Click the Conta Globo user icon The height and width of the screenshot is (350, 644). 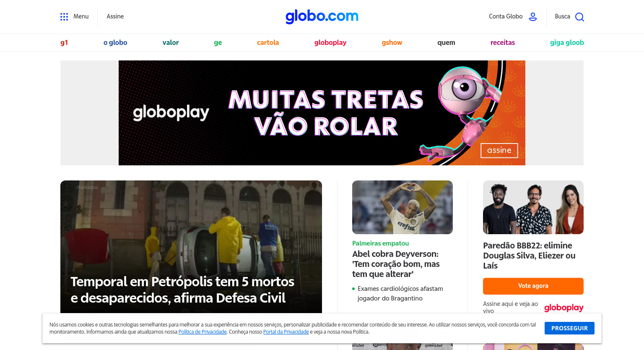533,17
